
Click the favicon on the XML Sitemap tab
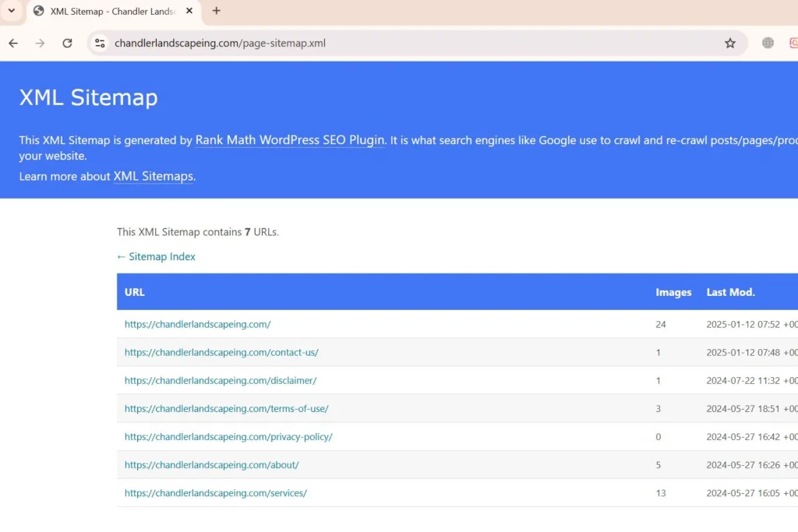(x=38, y=12)
